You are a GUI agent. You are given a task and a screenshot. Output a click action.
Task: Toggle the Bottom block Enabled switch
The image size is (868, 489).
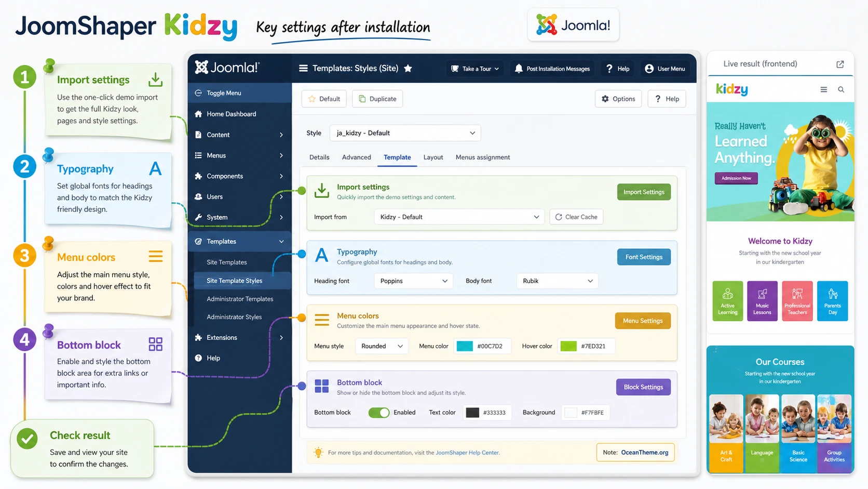tap(379, 413)
